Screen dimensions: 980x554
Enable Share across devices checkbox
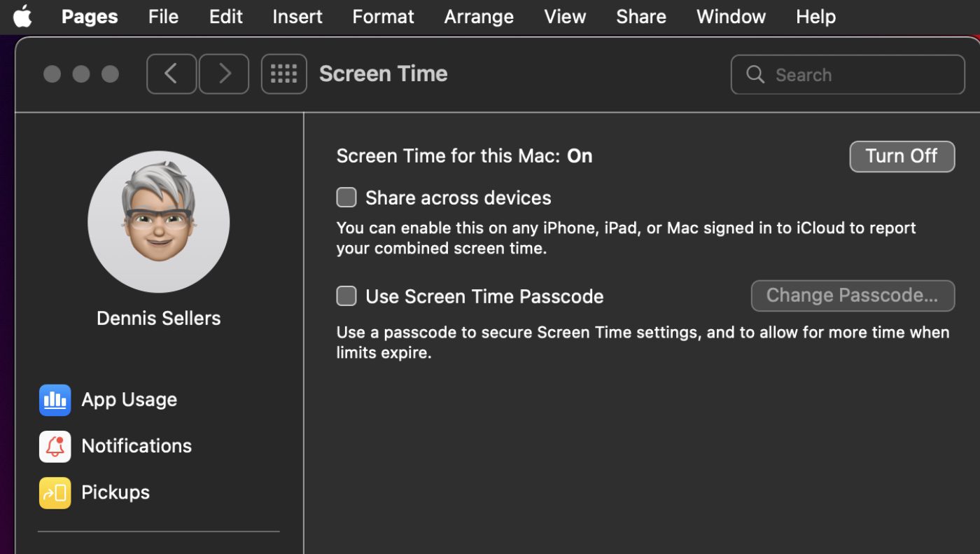[346, 198]
